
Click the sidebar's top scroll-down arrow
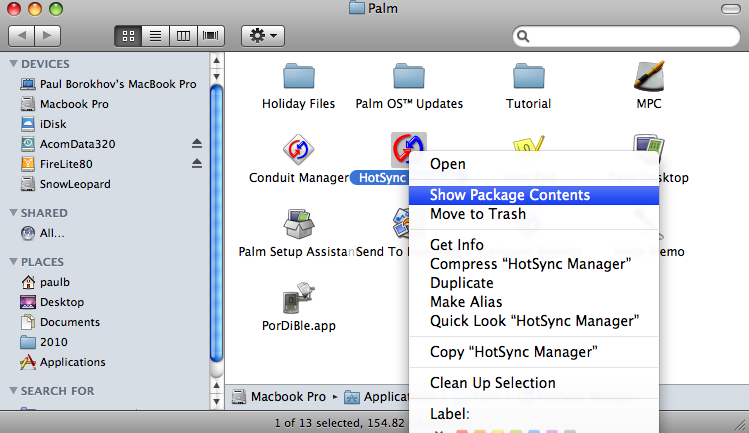pyautogui.click(x=216, y=76)
